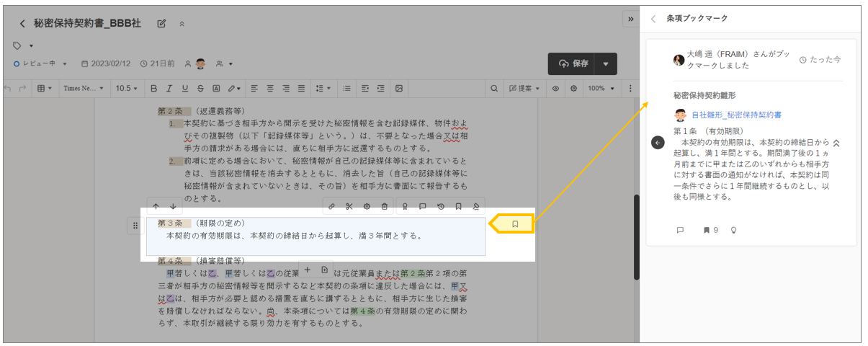Open clause history with the clock icon
Image resolution: width=868 pixels, height=346 pixels.
click(440, 207)
